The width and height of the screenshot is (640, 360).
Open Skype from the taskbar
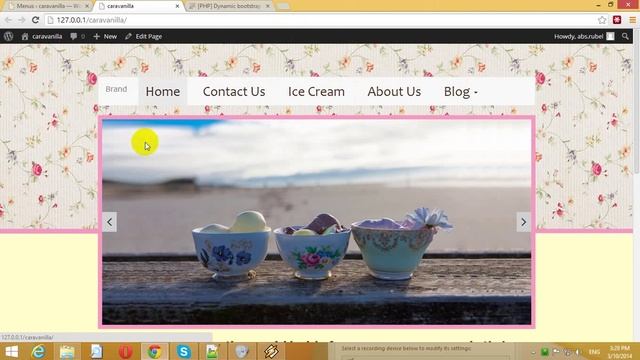pos(184,351)
